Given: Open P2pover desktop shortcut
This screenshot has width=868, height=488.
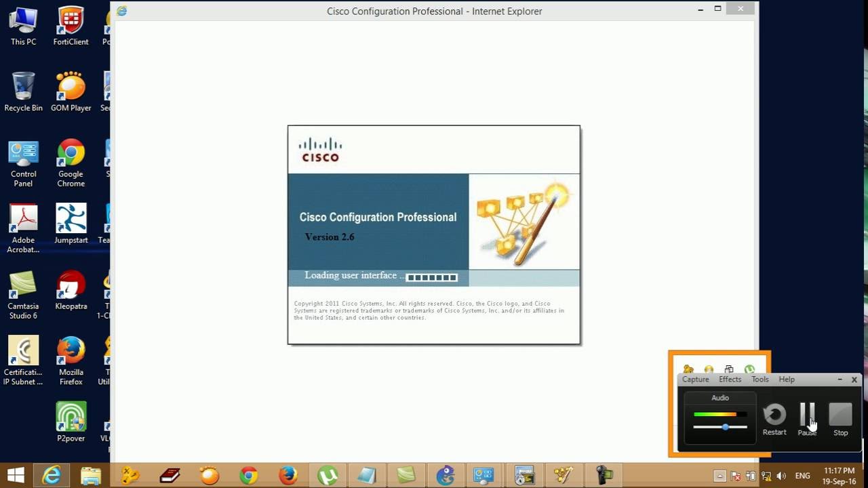Looking at the screenshot, I should pyautogui.click(x=71, y=422).
